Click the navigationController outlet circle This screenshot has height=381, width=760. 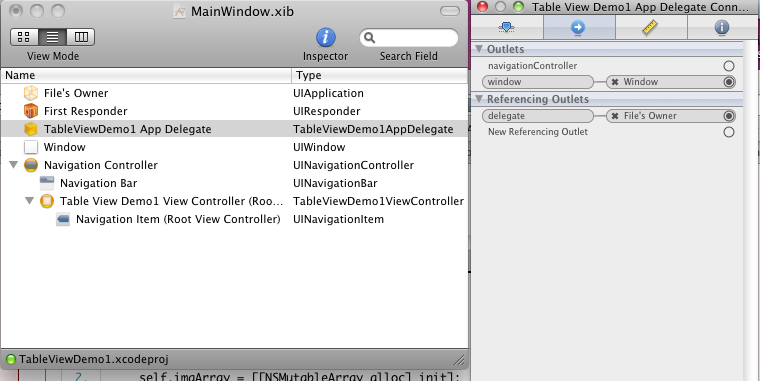coord(728,66)
